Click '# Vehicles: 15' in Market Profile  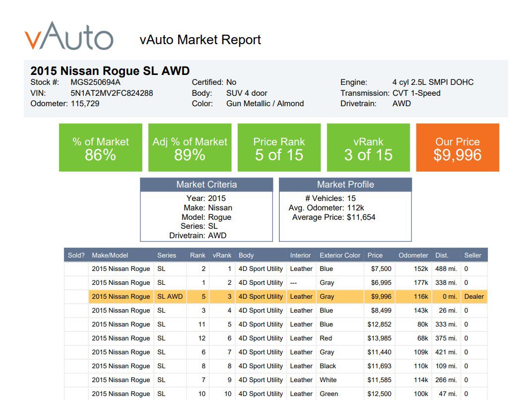331,198
